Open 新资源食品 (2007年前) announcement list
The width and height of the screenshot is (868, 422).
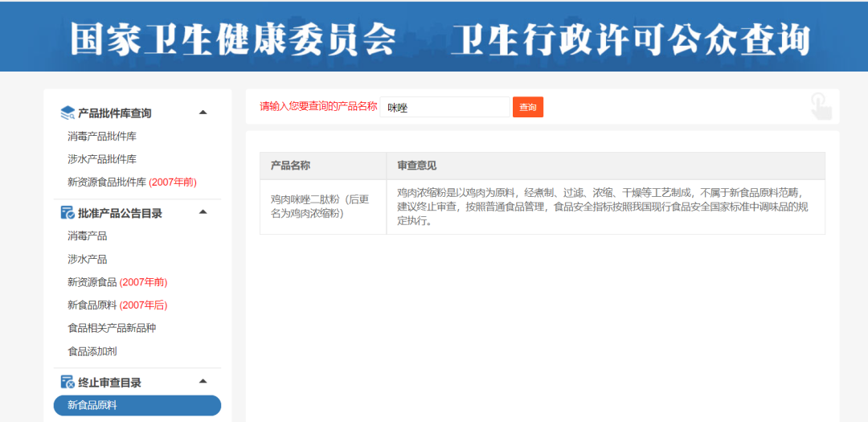(117, 282)
